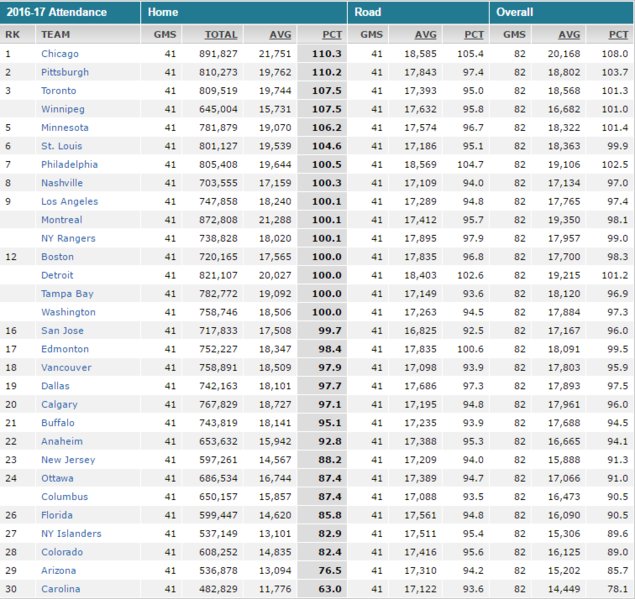Open the Arizona team link
Screen dimensions: 635x599
59,571
